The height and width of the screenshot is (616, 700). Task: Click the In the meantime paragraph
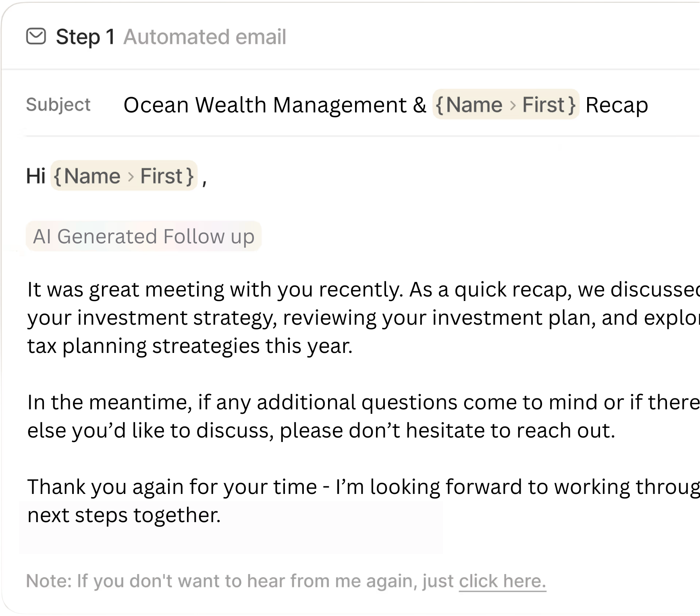point(363,417)
